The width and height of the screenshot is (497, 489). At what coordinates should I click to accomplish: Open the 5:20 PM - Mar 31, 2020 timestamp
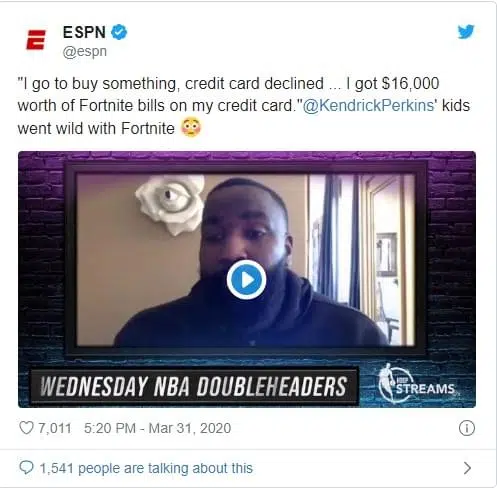point(157,428)
